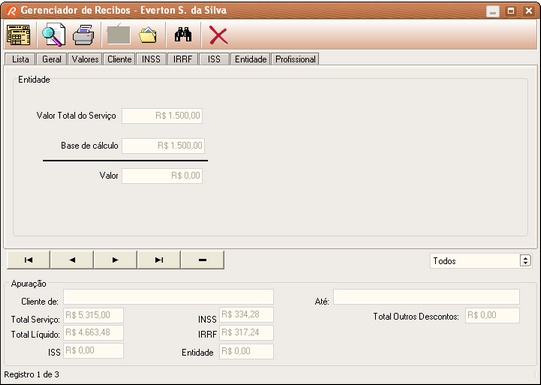Viewport: 541px width, 385px height.
Task: Minimize the Gerenciador de Recibos window
Action: [493, 11]
